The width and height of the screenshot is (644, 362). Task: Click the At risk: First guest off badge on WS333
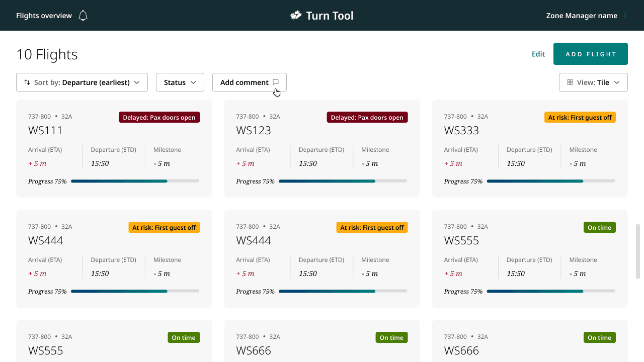coord(580,117)
